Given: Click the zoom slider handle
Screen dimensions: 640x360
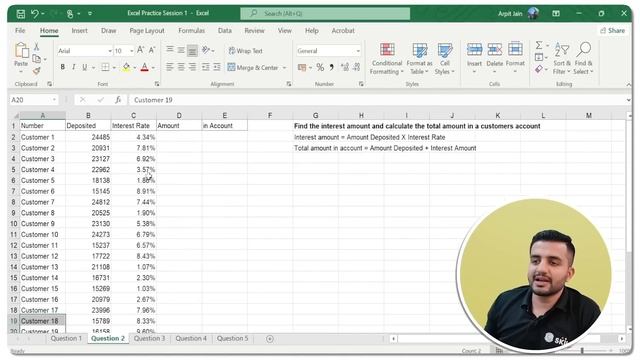Looking at the screenshot, I should [x=582, y=350].
